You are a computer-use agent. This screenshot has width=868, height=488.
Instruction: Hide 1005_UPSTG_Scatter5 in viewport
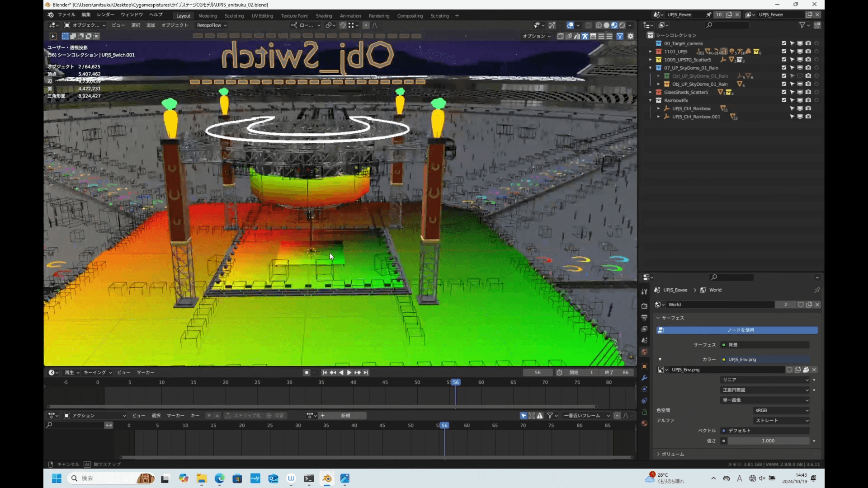800,60
